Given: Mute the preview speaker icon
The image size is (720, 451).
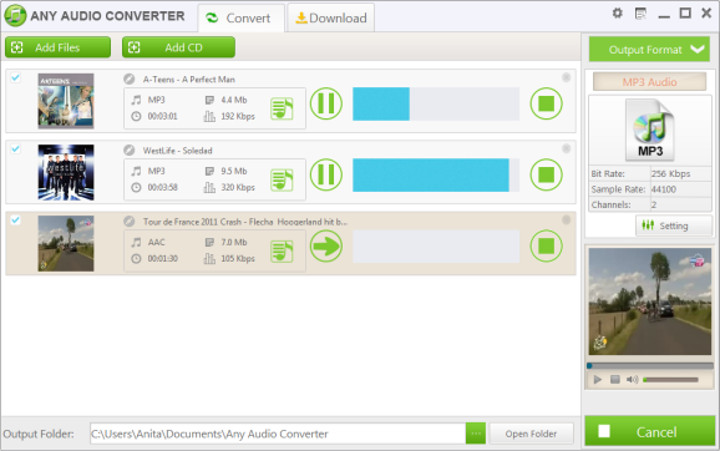Looking at the screenshot, I should tap(632, 379).
